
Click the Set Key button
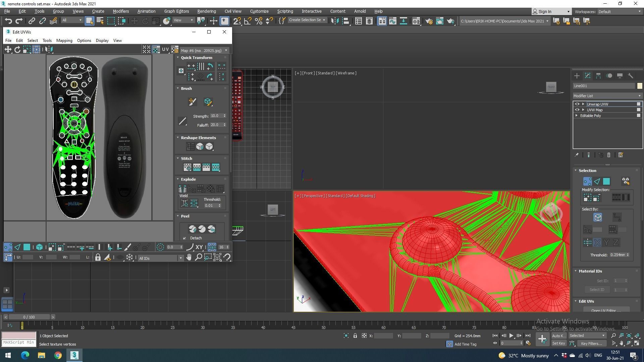point(558,343)
